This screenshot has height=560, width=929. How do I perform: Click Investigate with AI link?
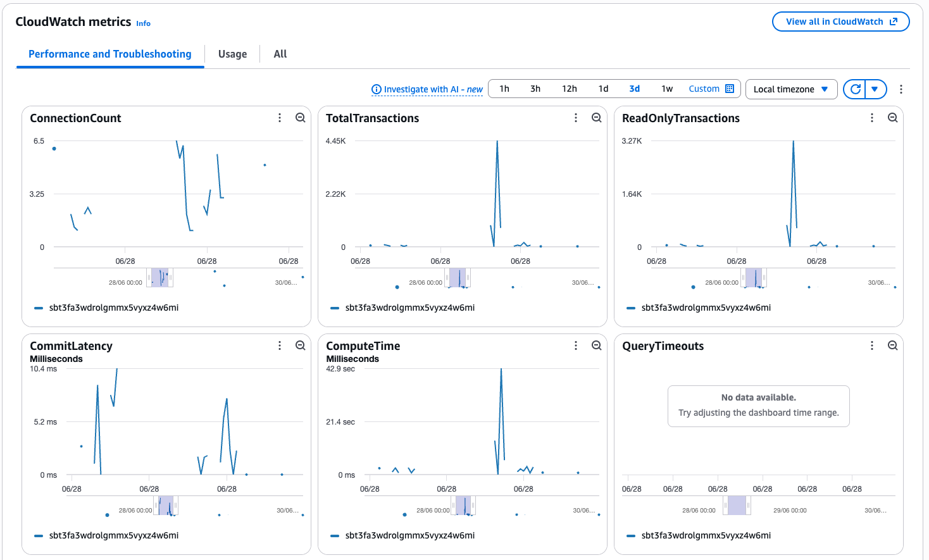click(427, 89)
